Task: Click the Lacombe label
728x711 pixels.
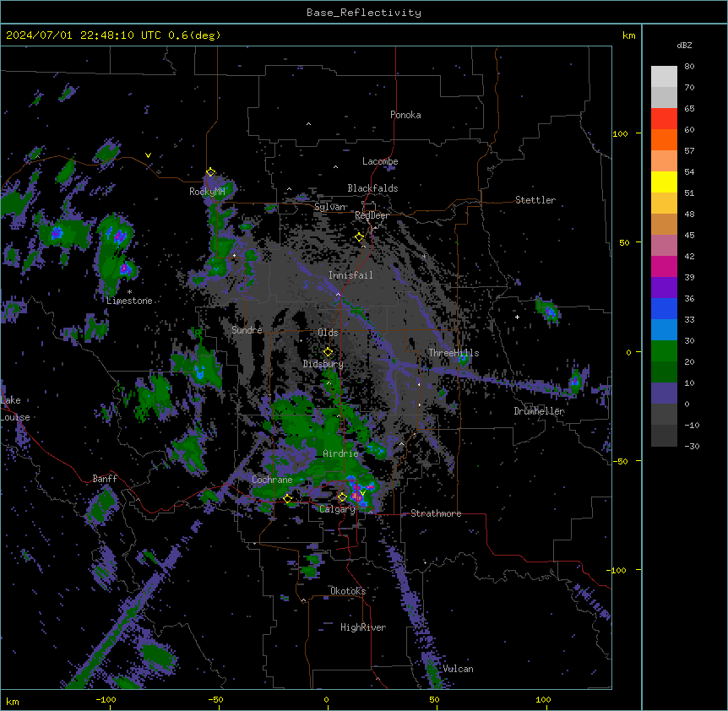Action: coord(380,161)
